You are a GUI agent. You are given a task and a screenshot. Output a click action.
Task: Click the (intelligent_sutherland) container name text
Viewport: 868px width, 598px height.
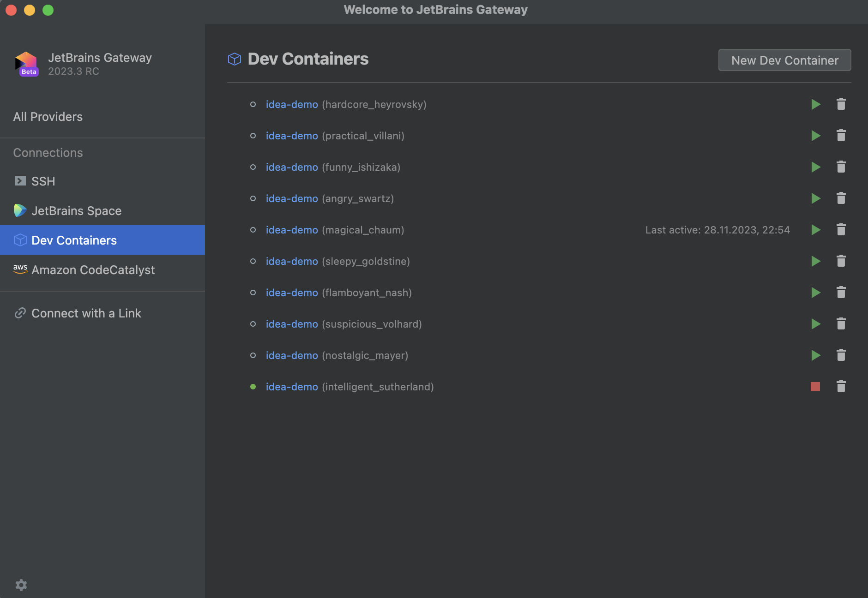pos(378,387)
